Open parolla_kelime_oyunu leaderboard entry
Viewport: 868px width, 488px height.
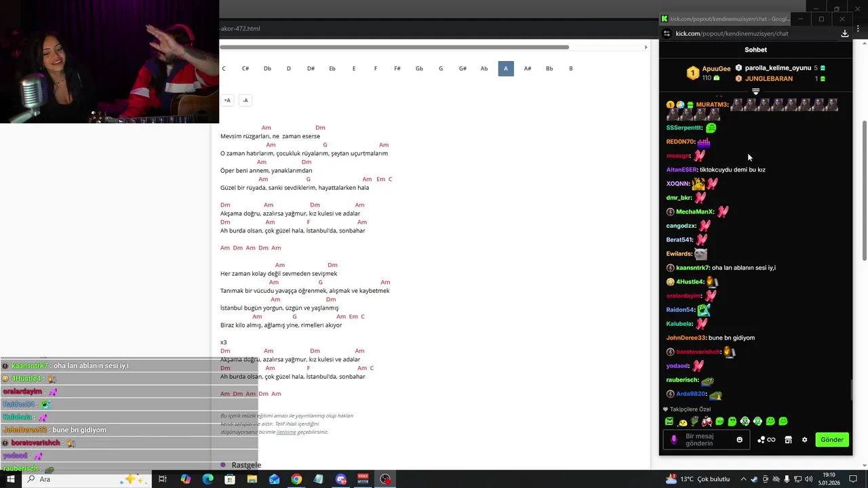pyautogui.click(x=780, y=68)
